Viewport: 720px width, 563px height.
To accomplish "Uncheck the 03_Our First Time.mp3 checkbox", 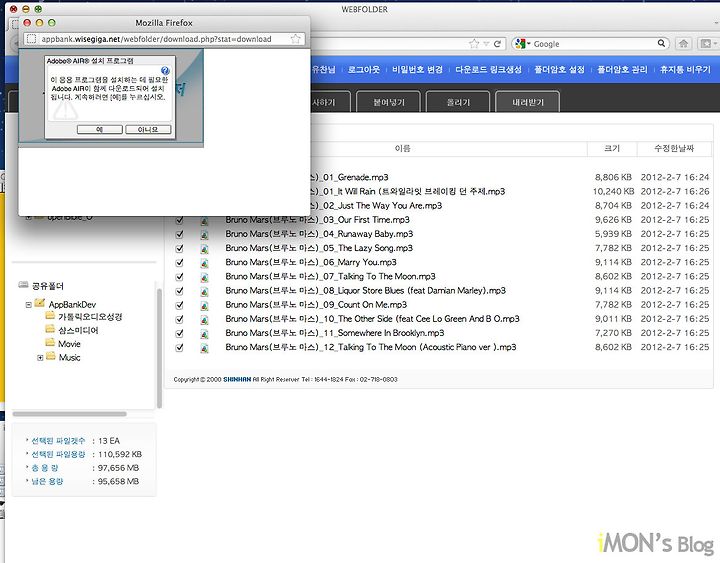I will (180, 220).
